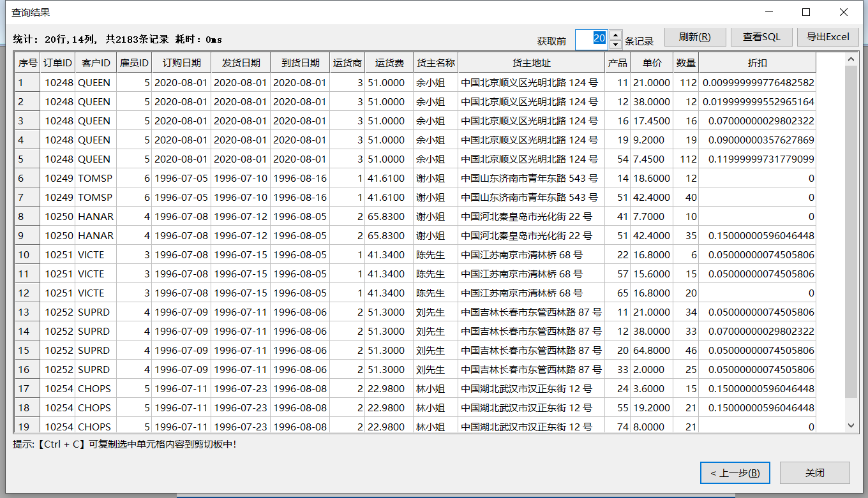Click the 刷新(R) refresh button
Viewport: 868px width, 498px height.
tap(695, 37)
